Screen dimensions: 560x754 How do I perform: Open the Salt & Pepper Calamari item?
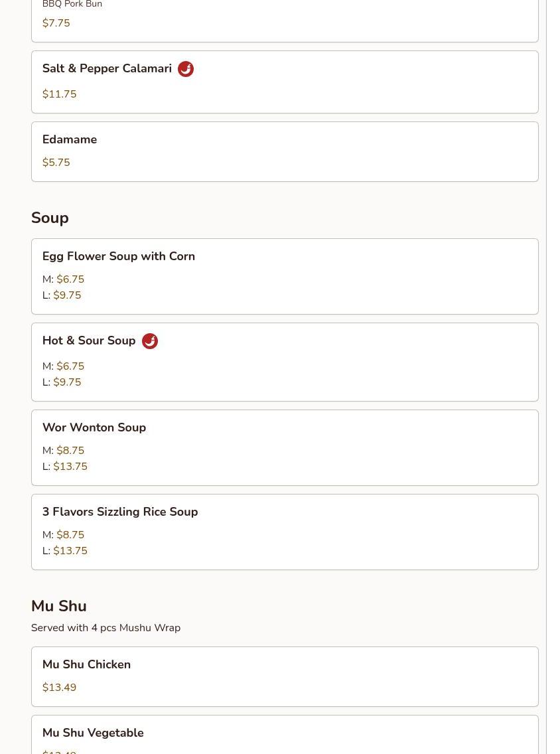pyautogui.click(x=107, y=69)
